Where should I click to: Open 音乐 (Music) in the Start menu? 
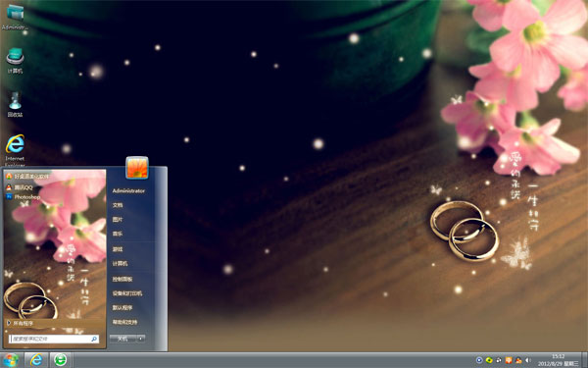pos(118,234)
